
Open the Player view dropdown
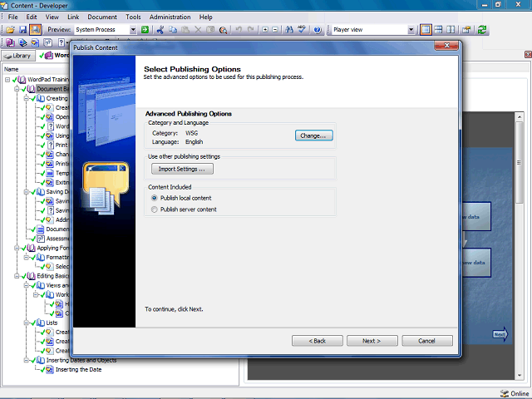click(x=411, y=30)
